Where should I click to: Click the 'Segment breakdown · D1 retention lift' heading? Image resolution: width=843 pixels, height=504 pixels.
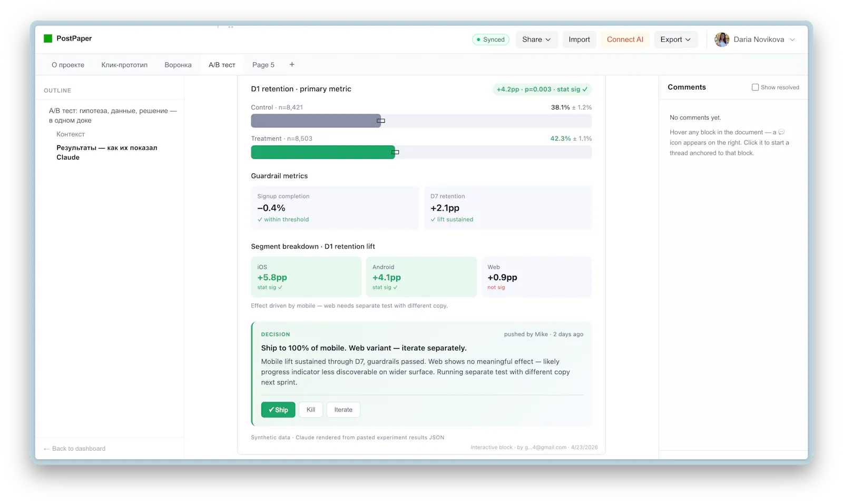pyautogui.click(x=313, y=246)
